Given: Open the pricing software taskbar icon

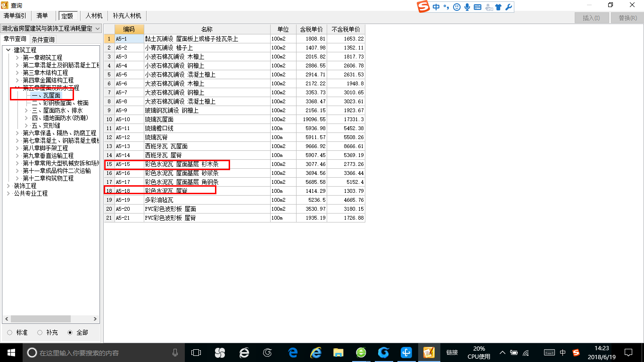Looking at the screenshot, I should [429, 353].
